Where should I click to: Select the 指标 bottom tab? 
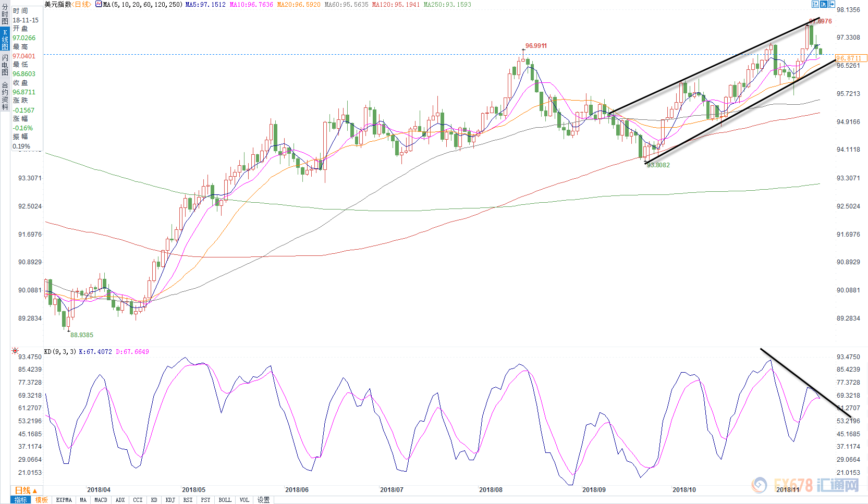point(21,500)
